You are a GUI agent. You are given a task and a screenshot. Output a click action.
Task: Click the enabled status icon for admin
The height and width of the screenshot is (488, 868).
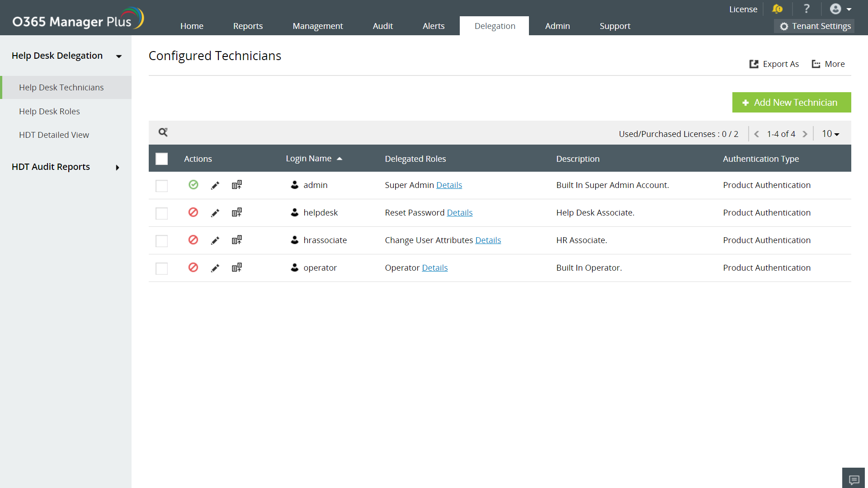click(193, 185)
